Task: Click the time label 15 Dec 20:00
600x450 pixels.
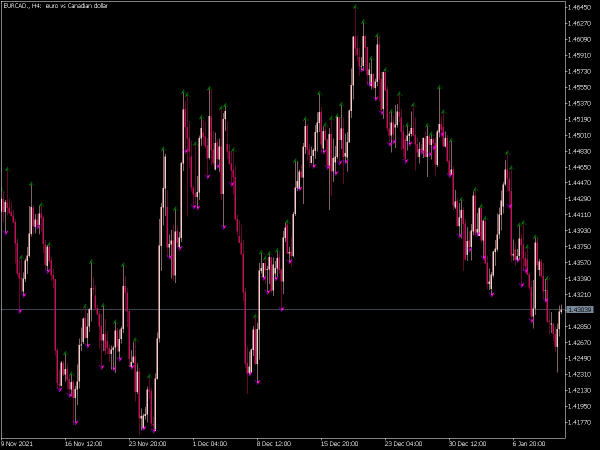Action: point(339,444)
